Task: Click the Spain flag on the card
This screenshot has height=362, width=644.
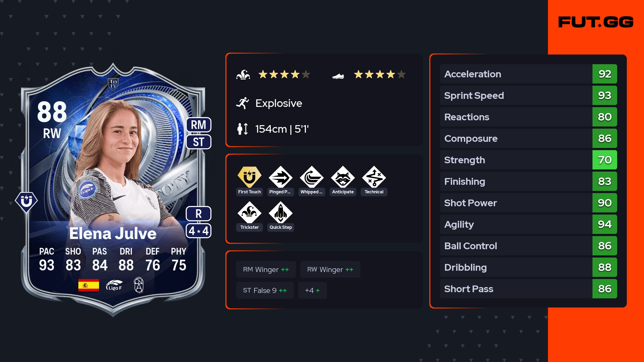Action: tap(89, 285)
